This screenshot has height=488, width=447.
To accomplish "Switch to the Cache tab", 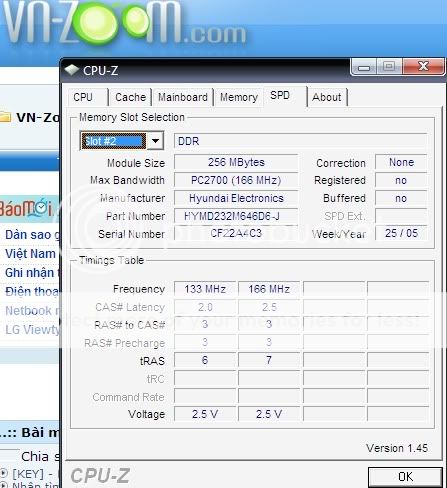I will [x=130, y=97].
